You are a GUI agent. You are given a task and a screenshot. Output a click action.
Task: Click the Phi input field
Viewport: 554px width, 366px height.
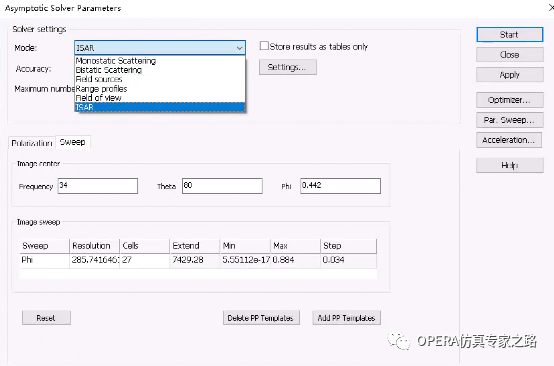pyautogui.click(x=341, y=186)
